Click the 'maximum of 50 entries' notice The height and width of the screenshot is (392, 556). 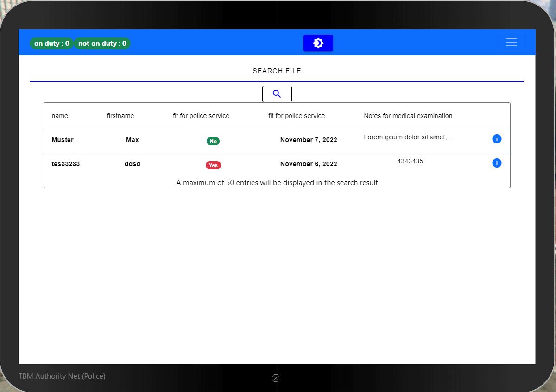277,183
